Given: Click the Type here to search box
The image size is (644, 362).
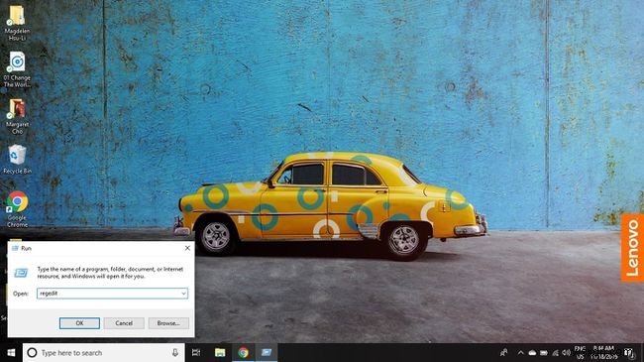Looking at the screenshot, I should [103, 352].
